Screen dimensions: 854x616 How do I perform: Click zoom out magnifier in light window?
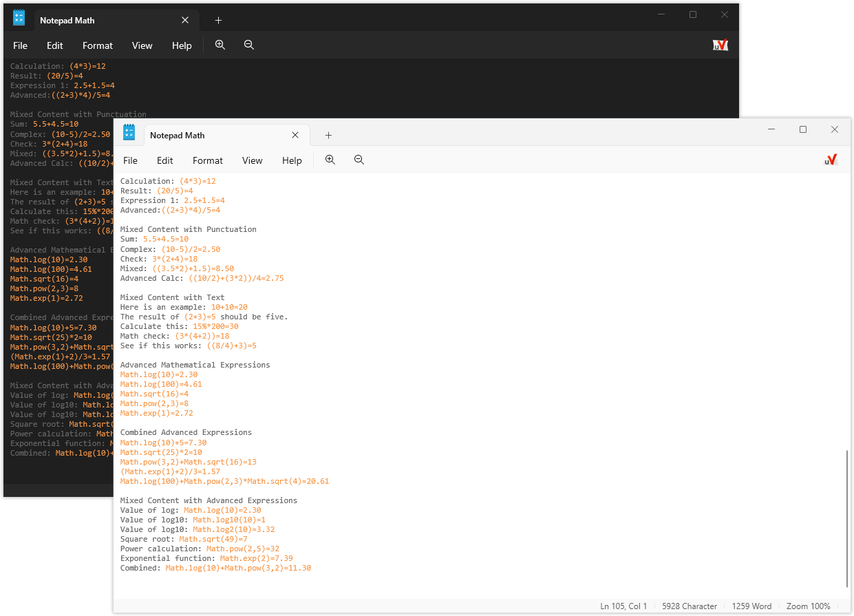[x=359, y=160]
